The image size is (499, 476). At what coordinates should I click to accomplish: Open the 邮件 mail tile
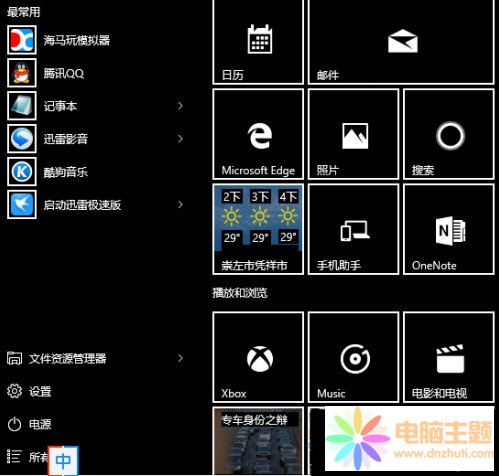(401, 42)
